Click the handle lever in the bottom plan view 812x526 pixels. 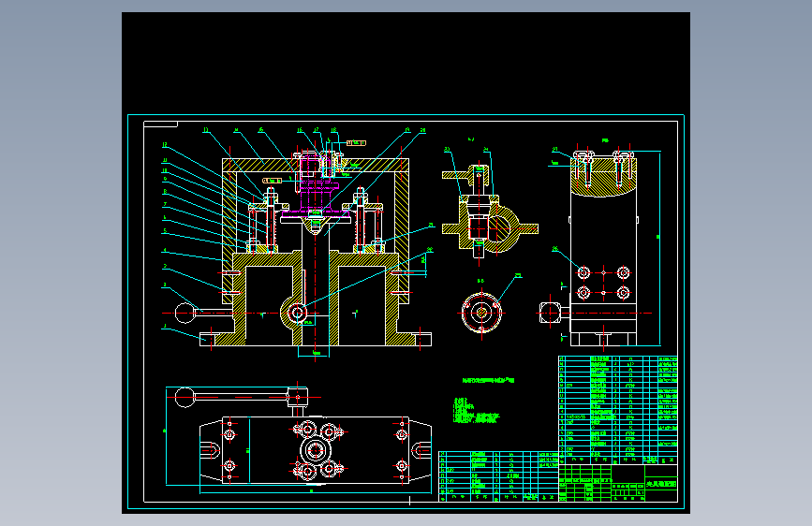click(x=241, y=397)
